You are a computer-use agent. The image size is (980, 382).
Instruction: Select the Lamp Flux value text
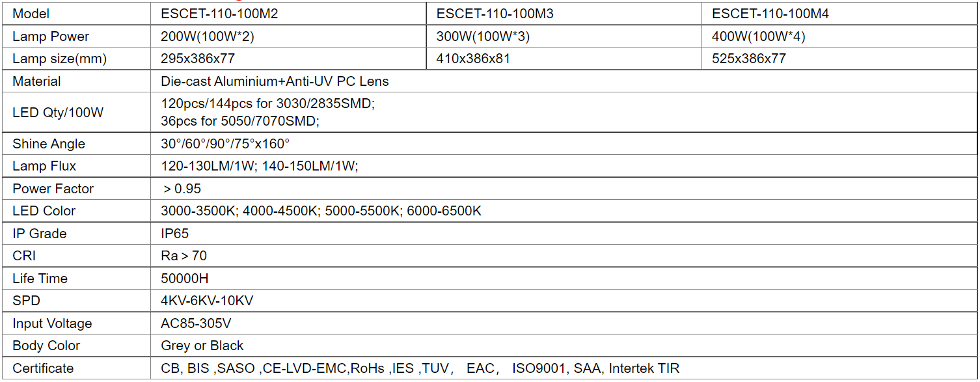[260, 166]
